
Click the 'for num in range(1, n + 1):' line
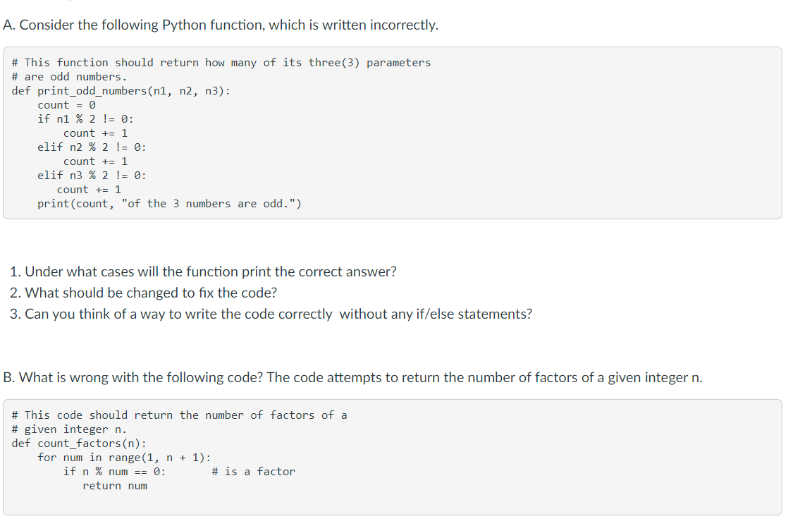[124, 458]
